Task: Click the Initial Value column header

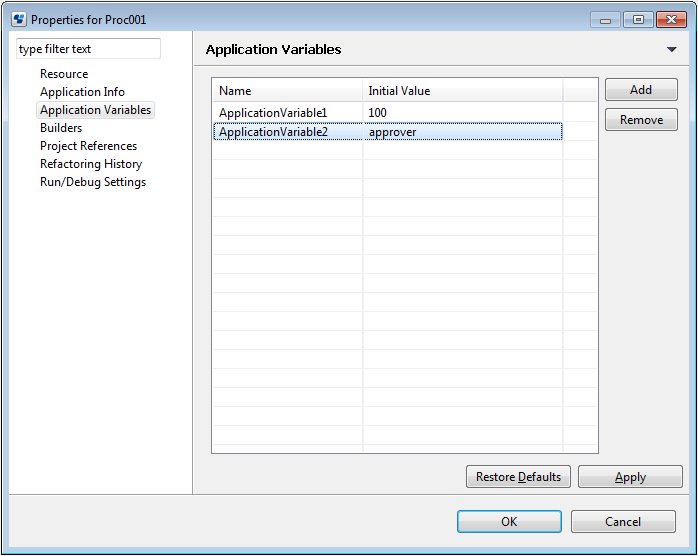Action: (x=463, y=91)
